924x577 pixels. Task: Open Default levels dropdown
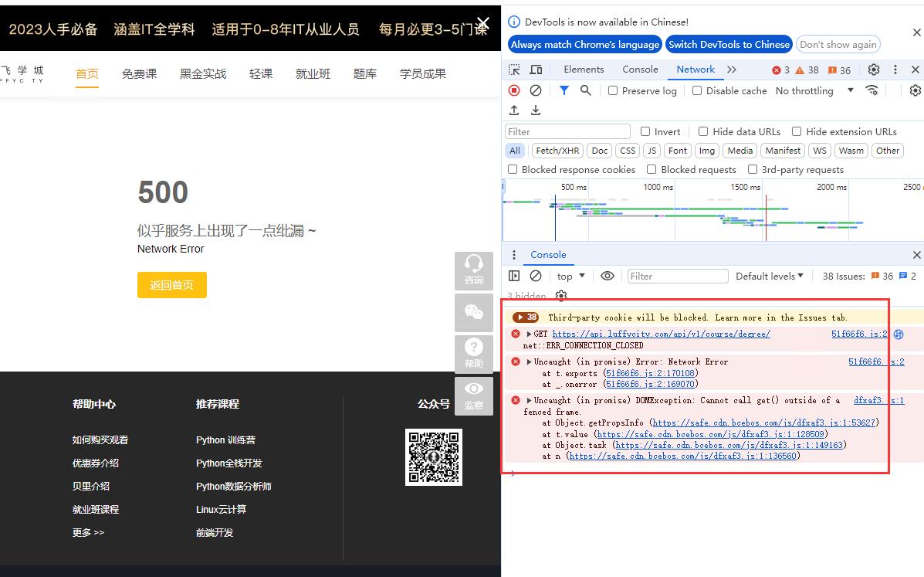(769, 276)
